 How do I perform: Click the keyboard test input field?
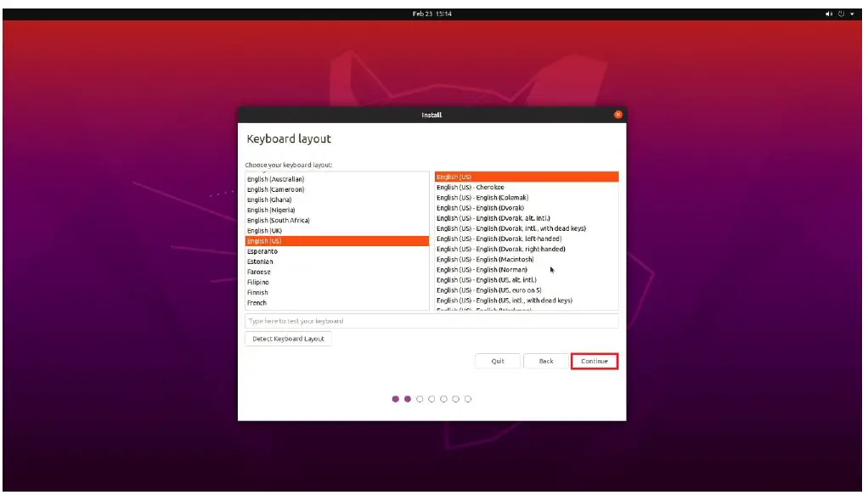click(433, 321)
